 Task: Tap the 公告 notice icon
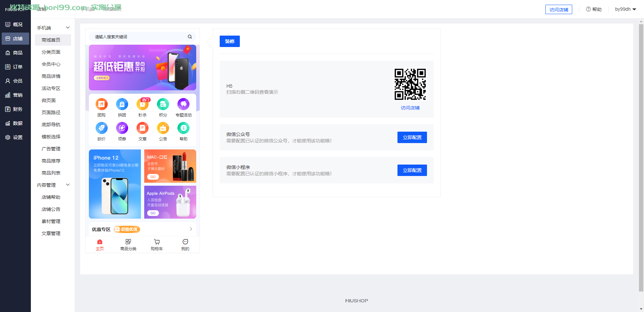tap(163, 128)
